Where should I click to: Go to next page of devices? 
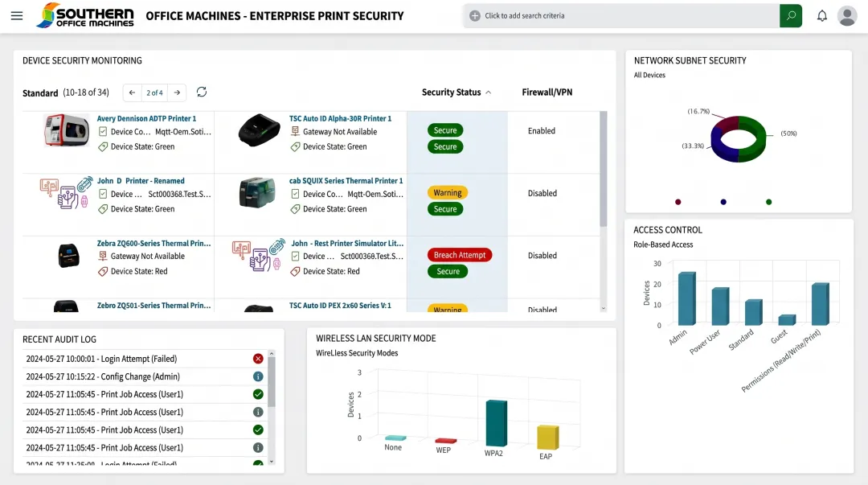pyautogui.click(x=177, y=92)
